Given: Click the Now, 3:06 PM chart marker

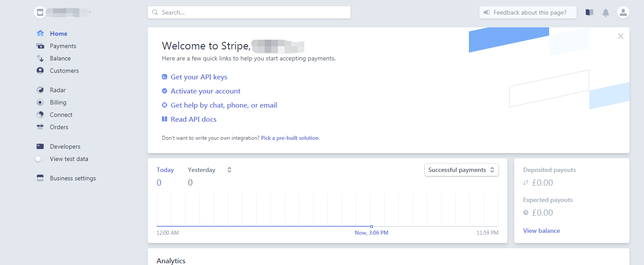Looking at the screenshot, I should tap(371, 226).
